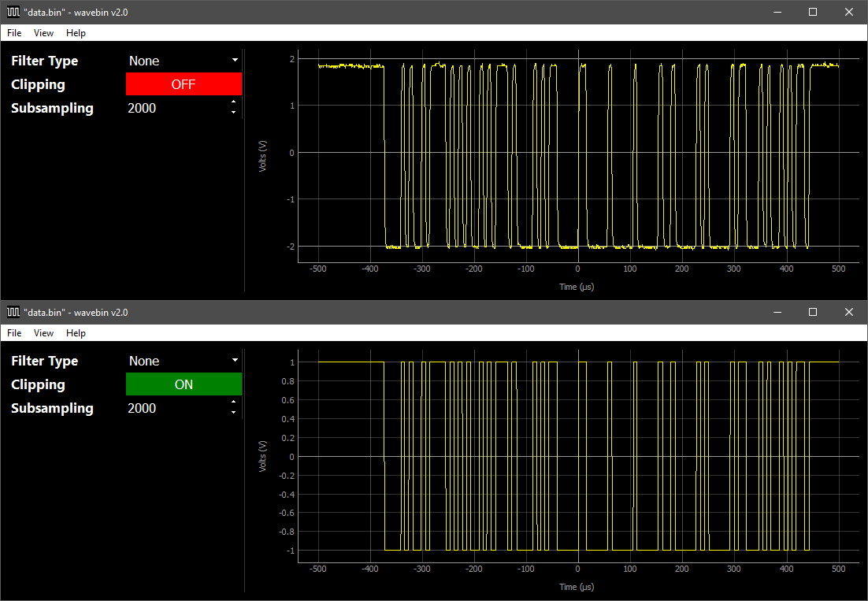Minimize the bottom wavebin window
Image resolution: width=868 pixels, height=601 pixels.
(777, 312)
